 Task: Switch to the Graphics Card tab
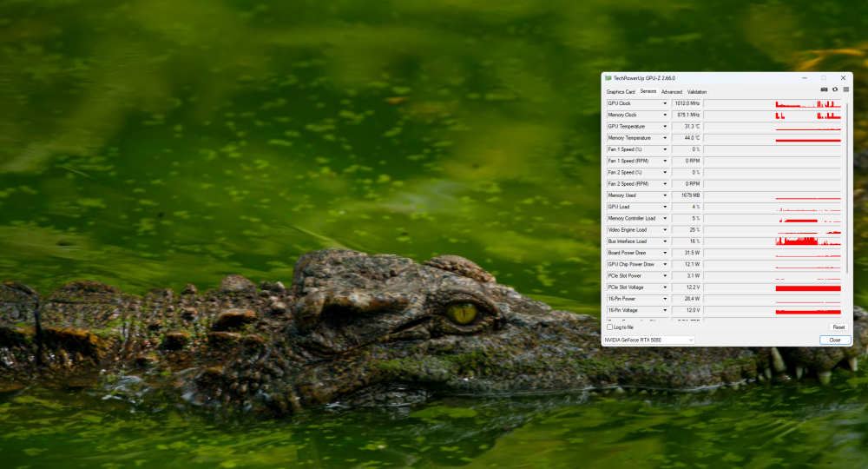point(621,91)
